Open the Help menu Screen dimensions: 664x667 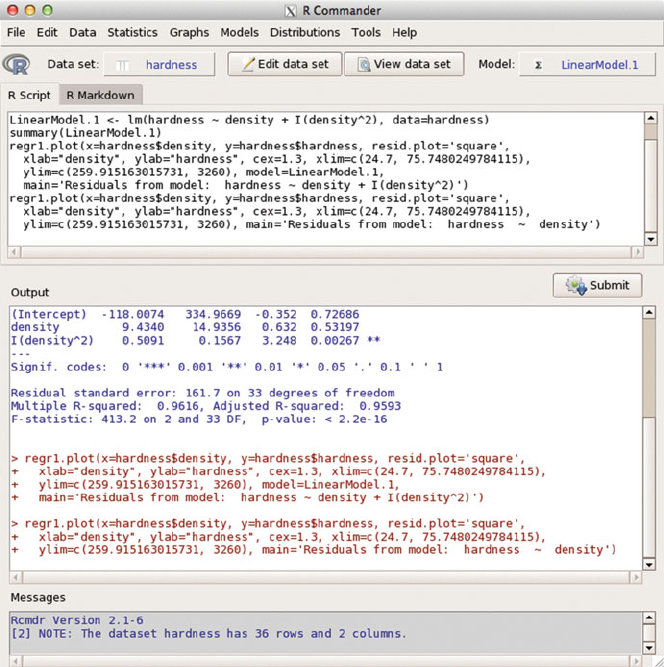click(405, 32)
